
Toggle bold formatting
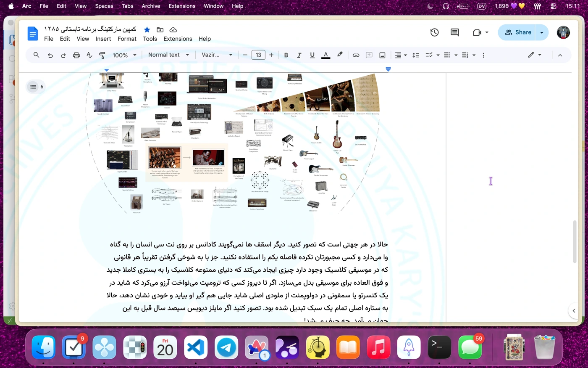tap(286, 55)
